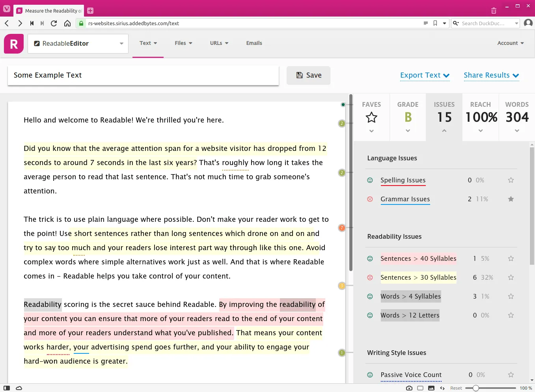535x392 pixels.
Task: Click the smiley beside Words > 4 Syllables
Action: pyautogui.click(x=370, y=296)
